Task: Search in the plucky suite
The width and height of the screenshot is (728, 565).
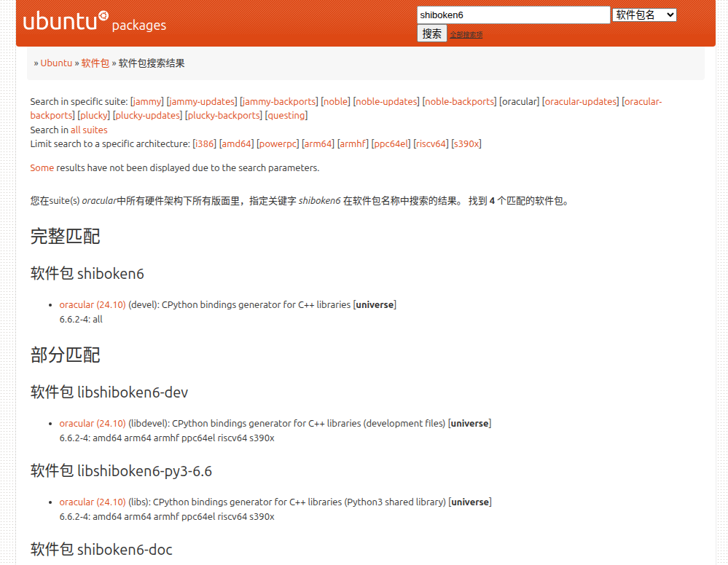Action: pos(94,116)
